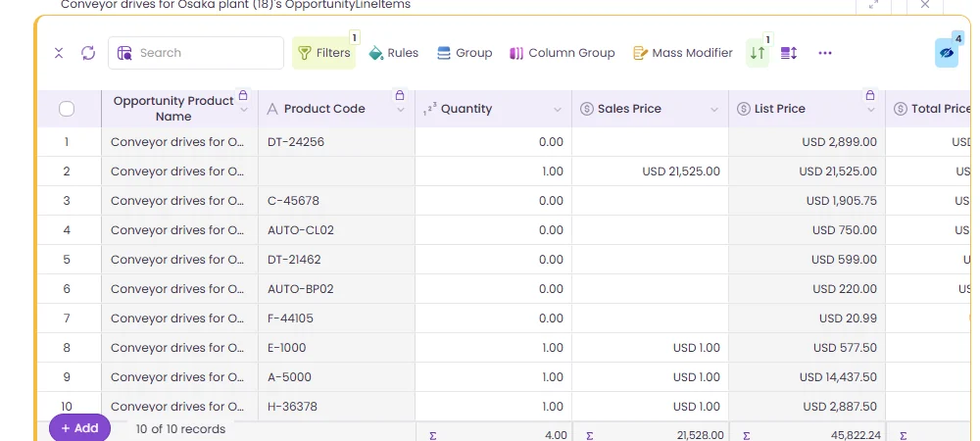Image resolution: width=980 pixels, height=441 pixels.
Task: Select product code cell A-5000
Action: tap(336, 376)
